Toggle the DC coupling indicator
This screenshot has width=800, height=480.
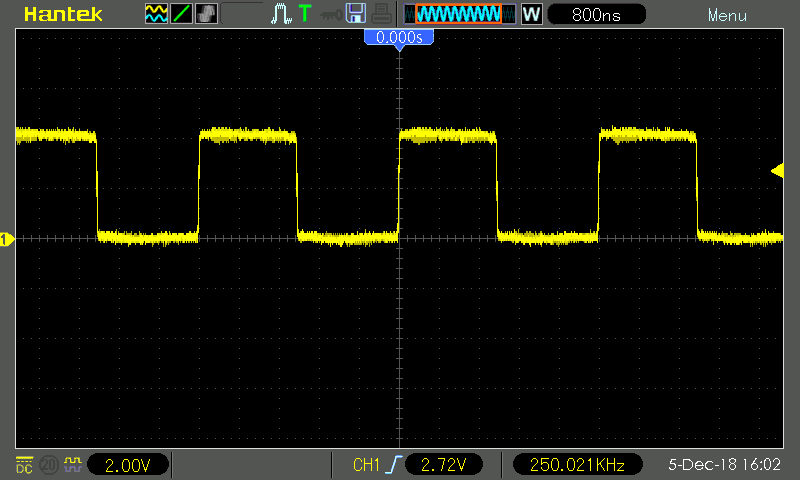pyautogui.click(x=24, y=465)
